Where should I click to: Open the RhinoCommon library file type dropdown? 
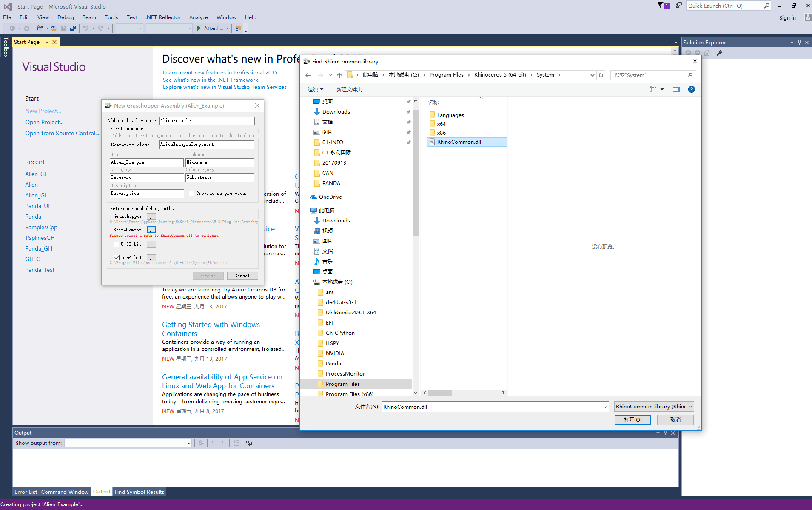click(x=654, y=407)
